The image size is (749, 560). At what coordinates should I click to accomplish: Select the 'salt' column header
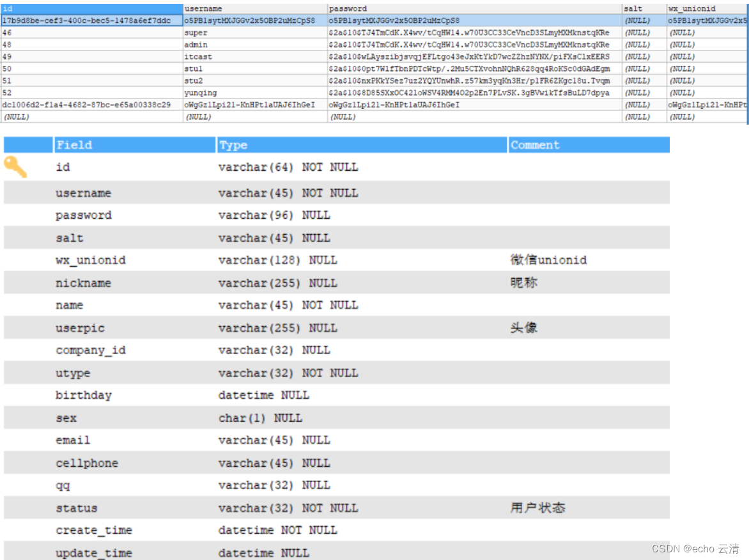click(644, 8)
